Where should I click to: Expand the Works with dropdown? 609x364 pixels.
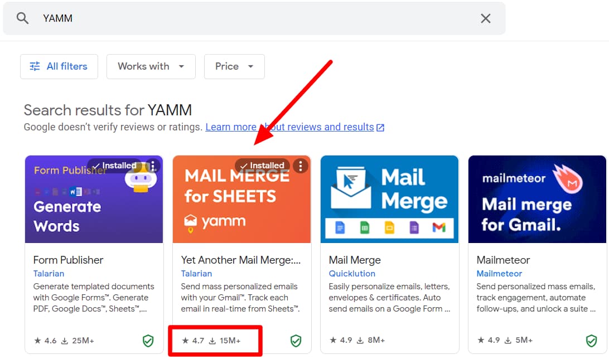click(151, 66)
